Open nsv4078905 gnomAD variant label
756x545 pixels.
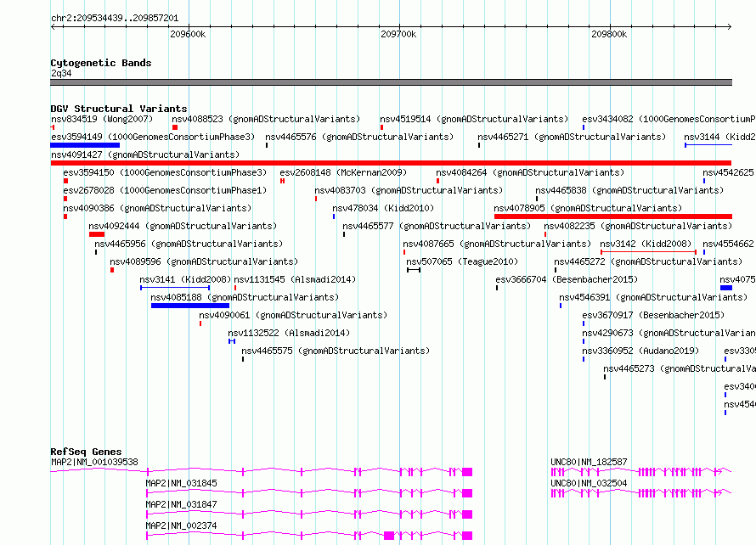point(588,208)
